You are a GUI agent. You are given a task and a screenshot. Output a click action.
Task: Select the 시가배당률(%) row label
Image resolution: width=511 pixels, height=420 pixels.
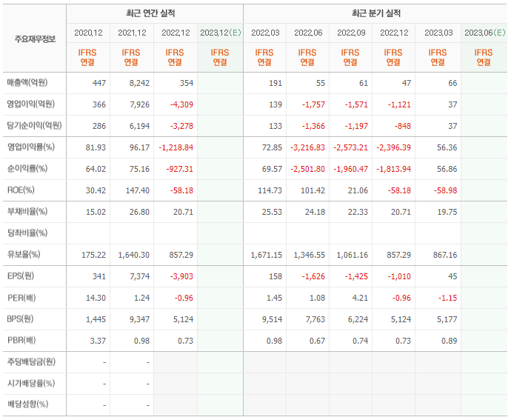pyautogui.click(x=31, y=384)
